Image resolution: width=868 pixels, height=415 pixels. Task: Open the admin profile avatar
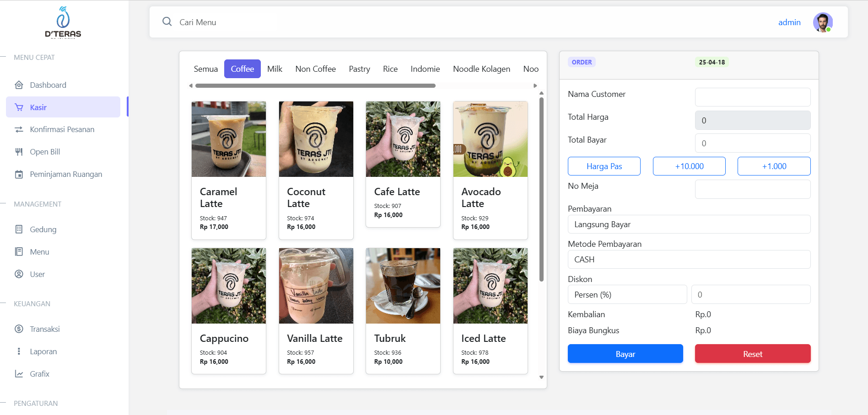pos(822,22)
